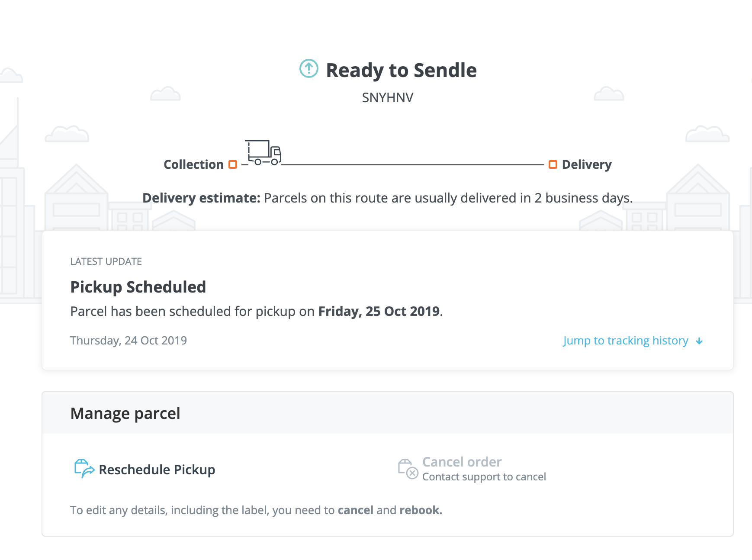Viewport: 752px width, 560px height.
Task: Click the Delivery label on the route
Action: click(587, 164)
